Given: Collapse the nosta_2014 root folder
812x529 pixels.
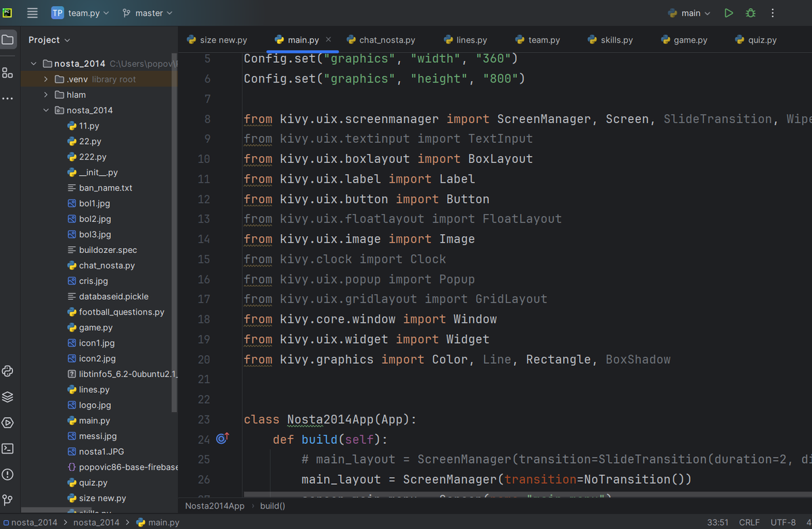Looking at the screenshot, I should click(x=34, y=64).
